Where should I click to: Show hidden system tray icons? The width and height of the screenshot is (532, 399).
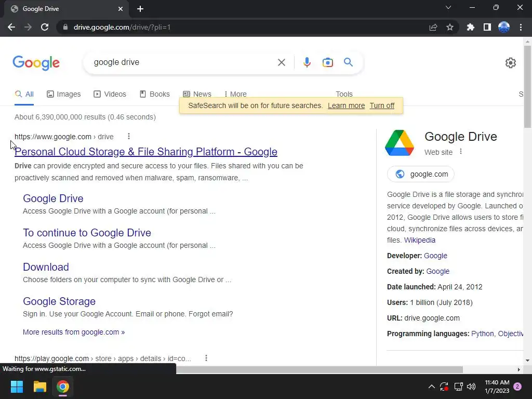432,387
